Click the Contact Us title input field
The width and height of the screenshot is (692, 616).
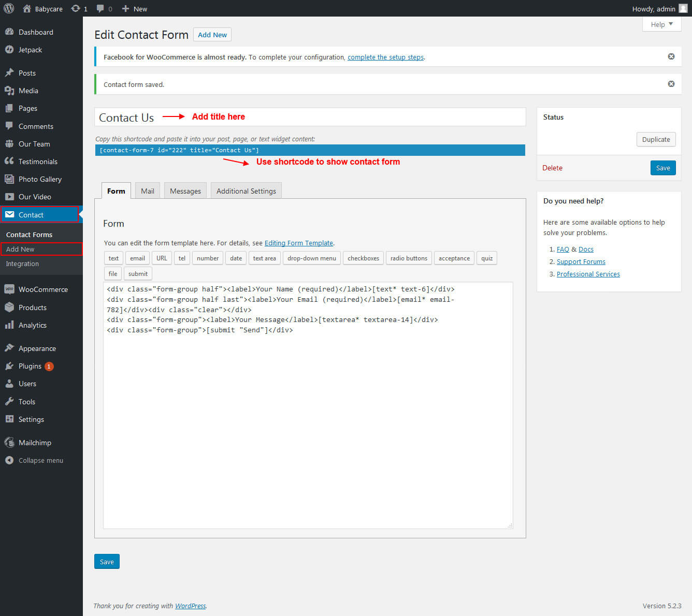[x=310, y=117]
